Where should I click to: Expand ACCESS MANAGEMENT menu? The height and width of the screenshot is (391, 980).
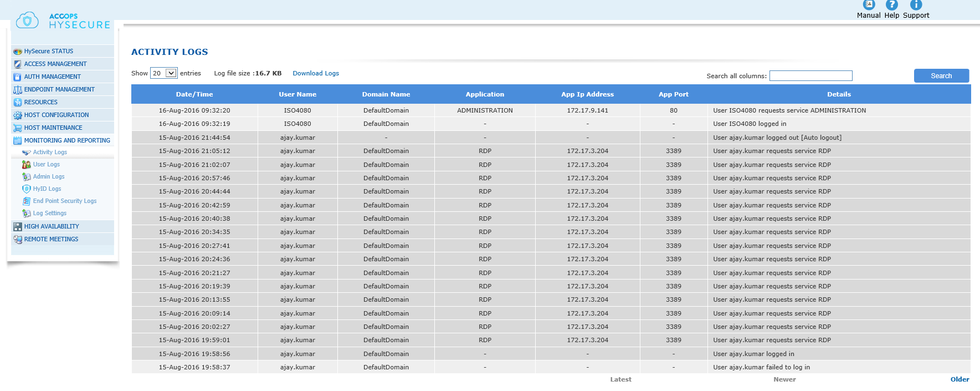(55, 64)
